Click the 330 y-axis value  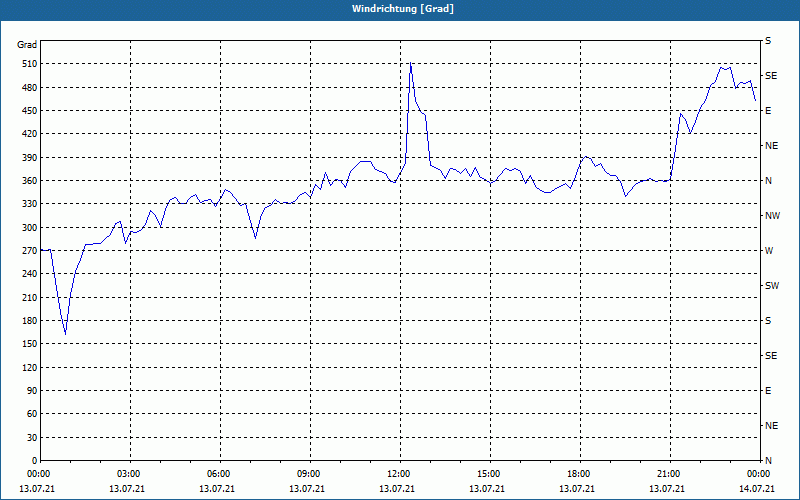[x=30, y=204]
